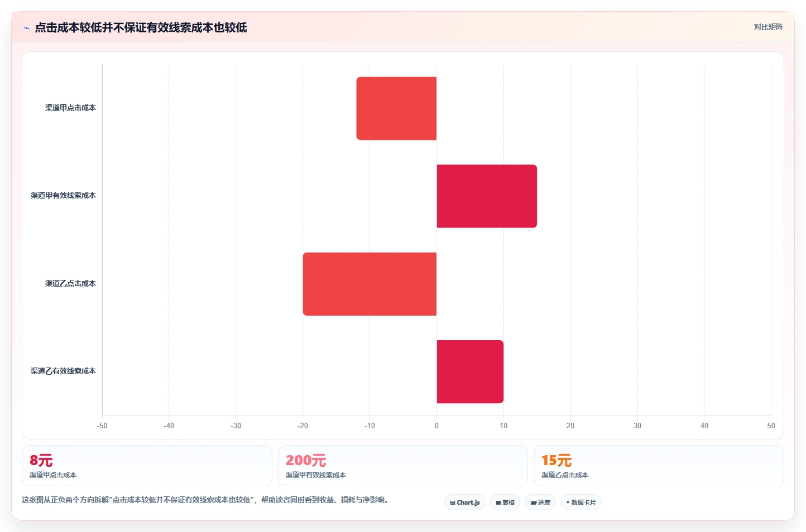This screenshot has width=806, height=532.
Task: Click the 15元 value card
Action: click(x=659, y=466)
